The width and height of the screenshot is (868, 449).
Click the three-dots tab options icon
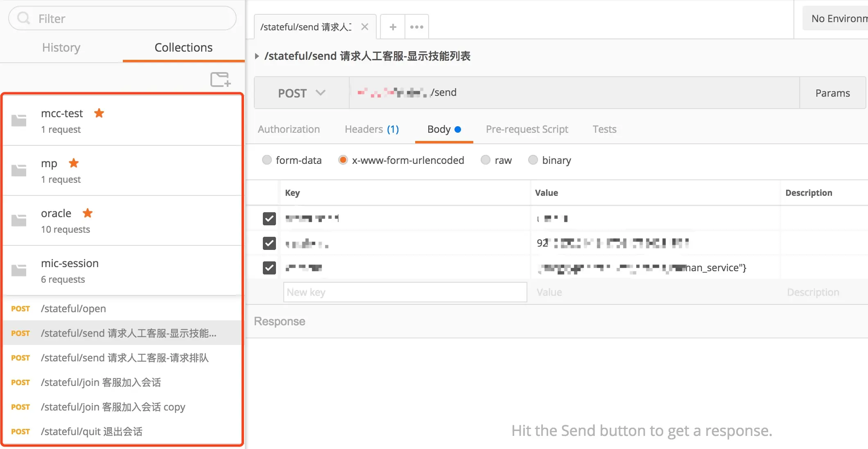[416, 27]
